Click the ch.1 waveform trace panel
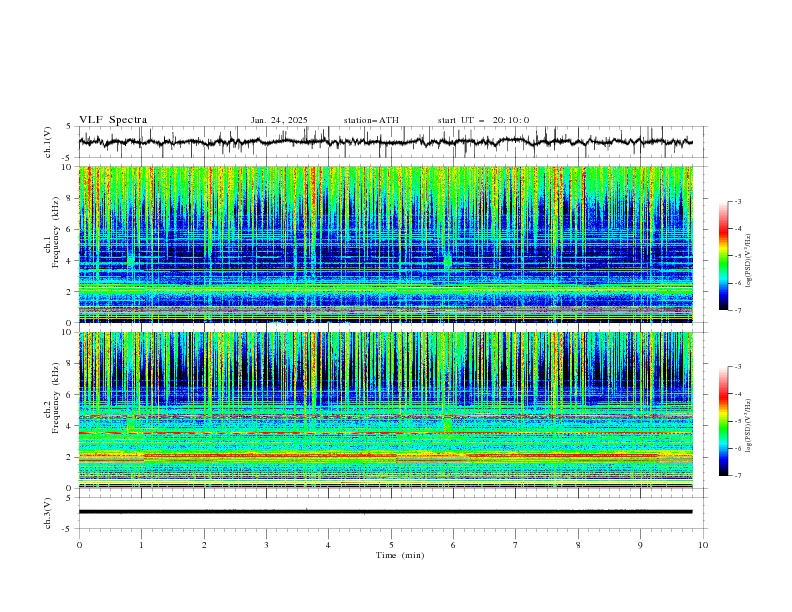Viewport: 792px width, 612px height. (391, 142)
